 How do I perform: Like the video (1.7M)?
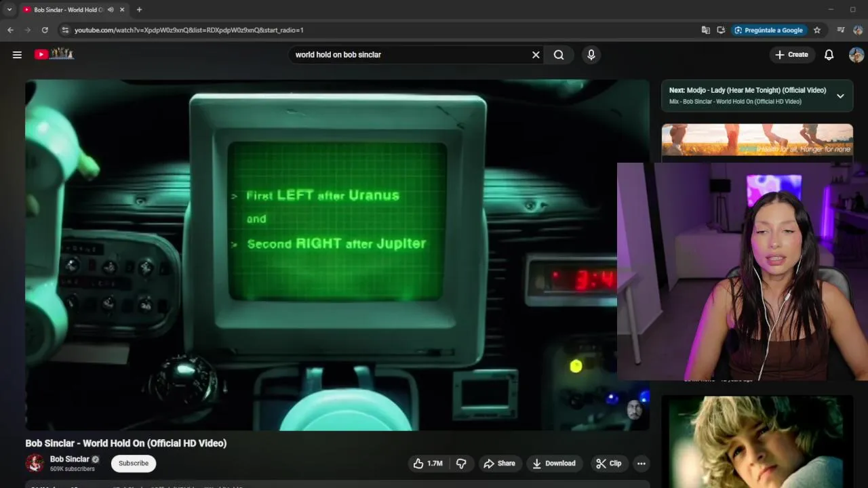(428, 464)
